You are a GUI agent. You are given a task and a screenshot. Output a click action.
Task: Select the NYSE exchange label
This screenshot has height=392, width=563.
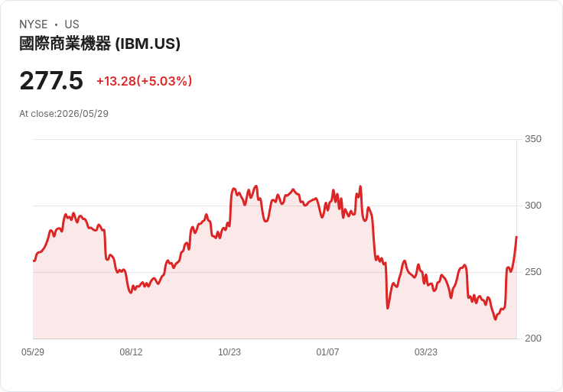click(34, 24)
